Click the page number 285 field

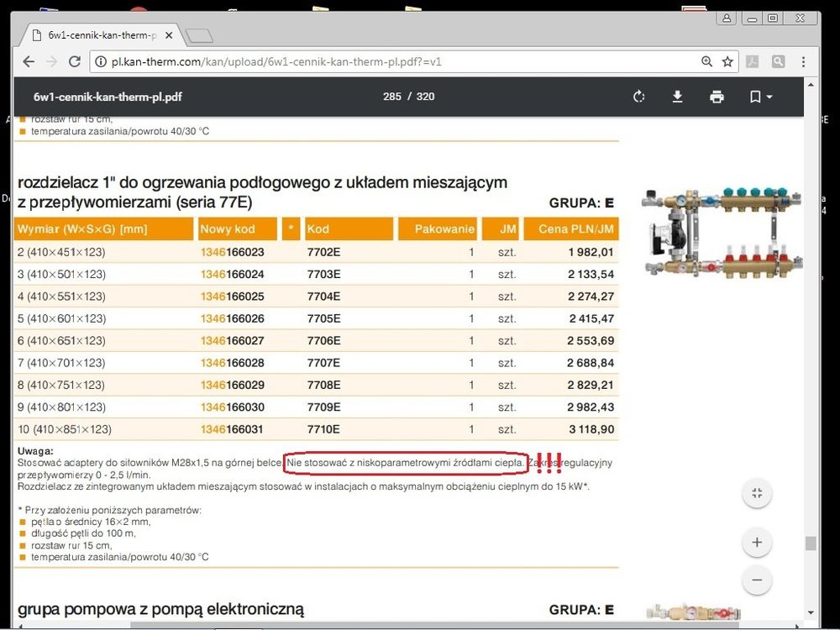pyautogui.click(x=391, y=97)
